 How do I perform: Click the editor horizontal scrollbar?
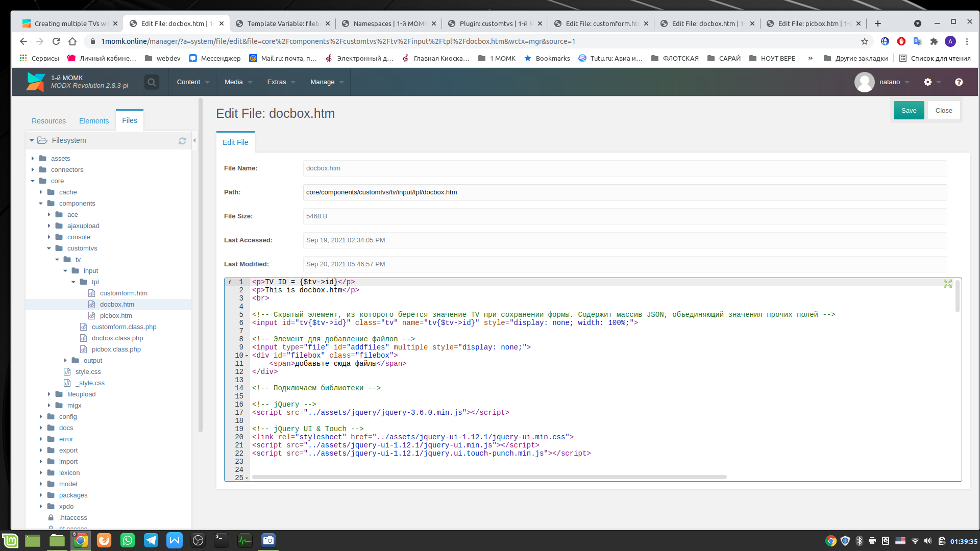489,477
